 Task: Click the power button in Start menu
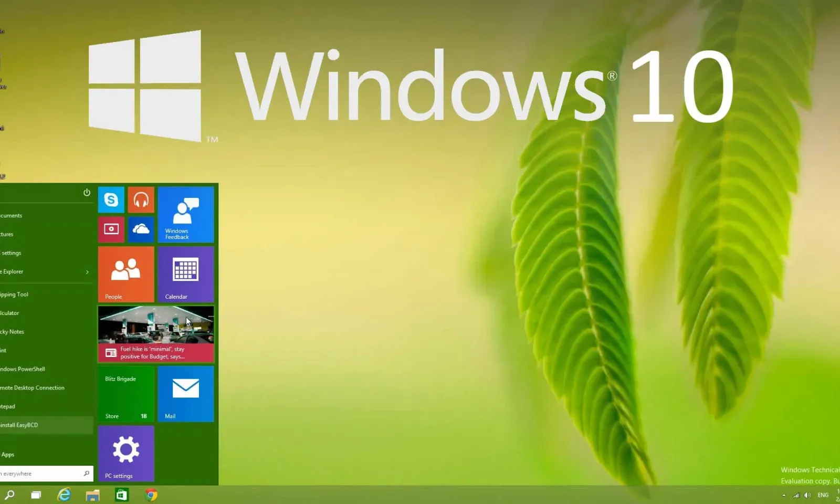[x=87, y=193]
